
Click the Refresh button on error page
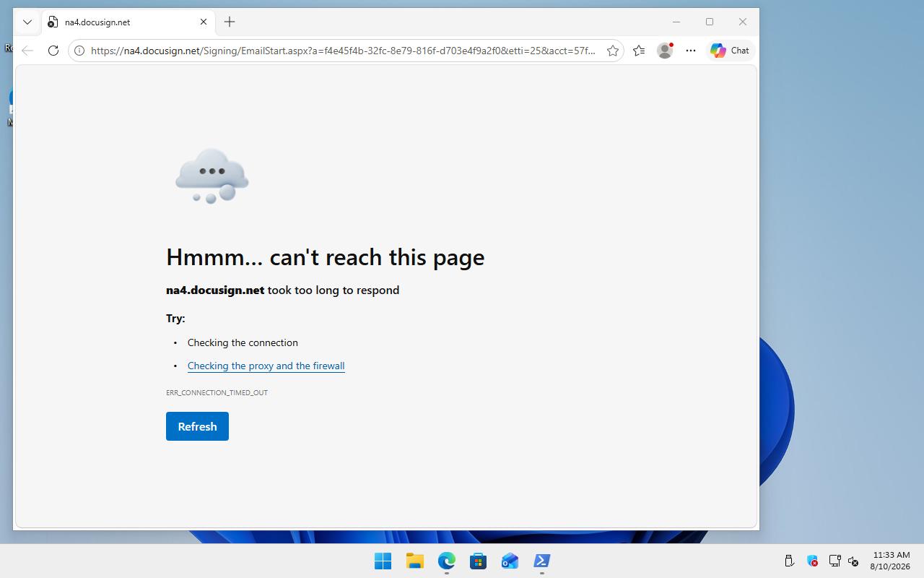pos(197,426)
